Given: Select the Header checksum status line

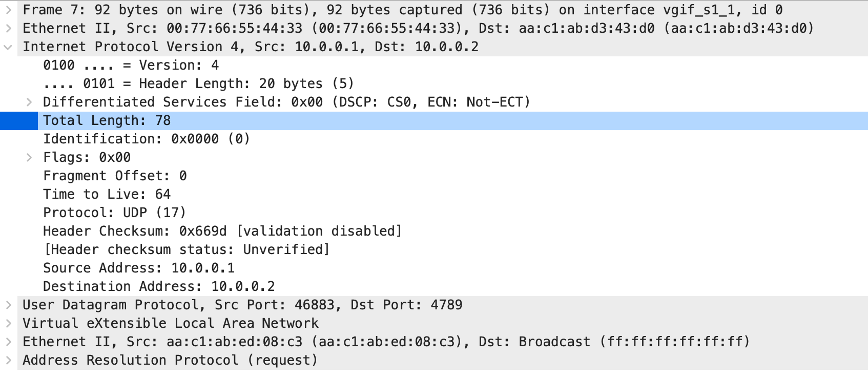Looking at the screenshot, I should 453,249.
